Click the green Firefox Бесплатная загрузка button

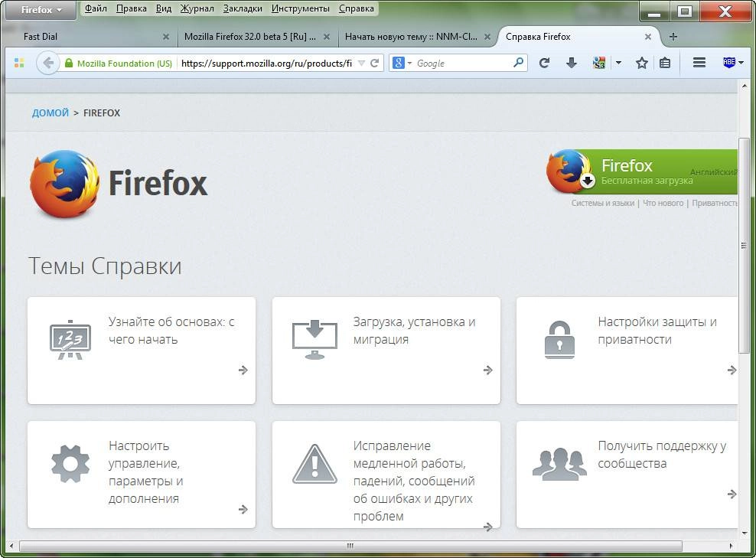[642, 171]
